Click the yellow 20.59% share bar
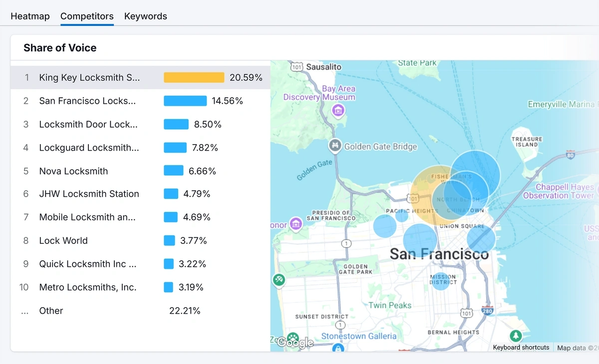Screen dimensions: 599x364 [194, 78]
